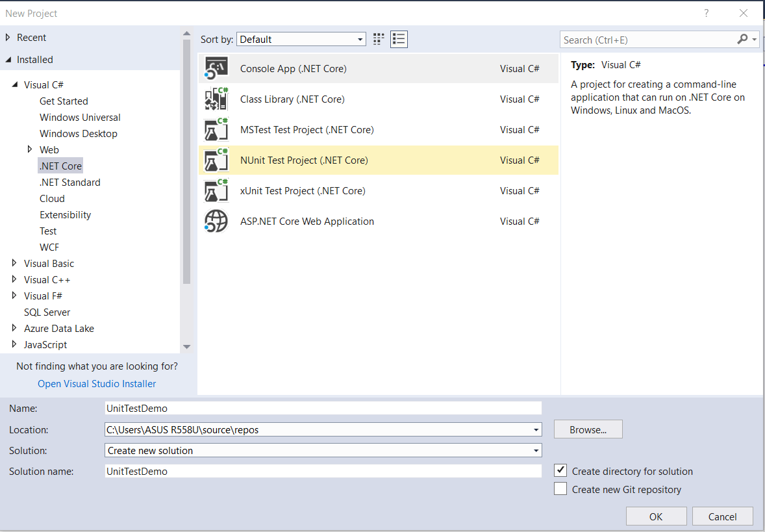Image resolution: width=765 pixels, height=532 pixels.
Task: Select the MSTest Test Project icon
Action: point(216,129)
